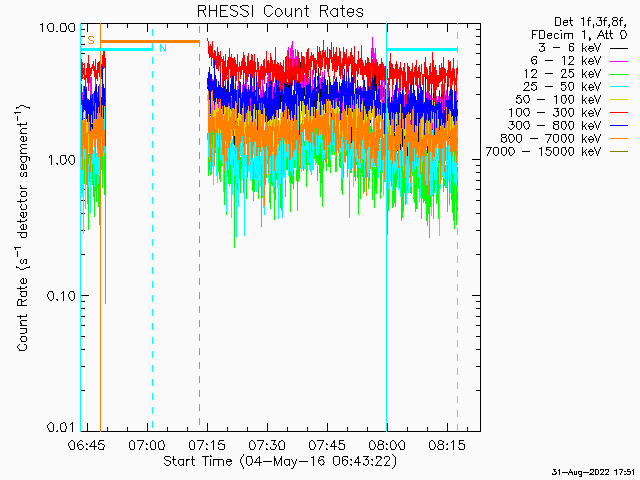Click the Det 1f,3f,8f, header text
The image size is (640, 480).
tap(590, 22)
